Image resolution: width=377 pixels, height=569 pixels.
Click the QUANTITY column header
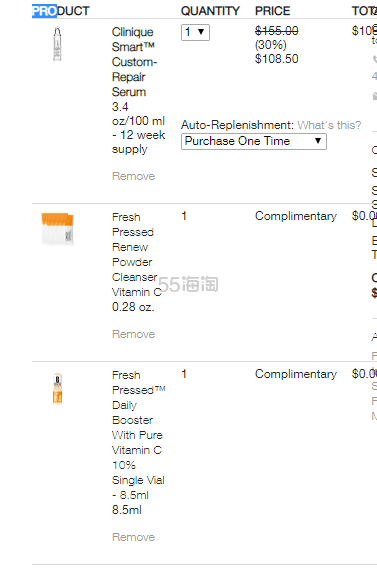tap(210, 11)
